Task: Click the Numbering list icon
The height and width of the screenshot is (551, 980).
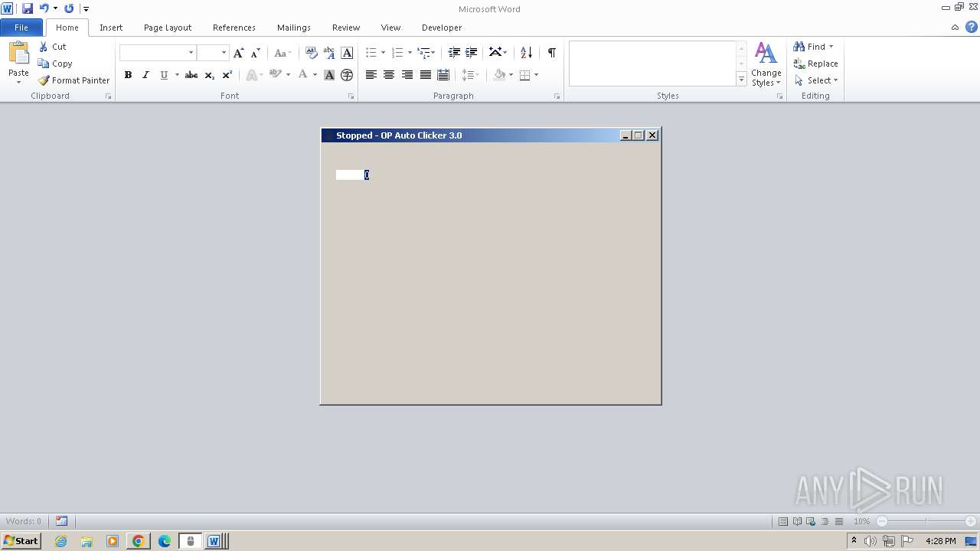Action: pyautogui.click(x=397, y=53)
